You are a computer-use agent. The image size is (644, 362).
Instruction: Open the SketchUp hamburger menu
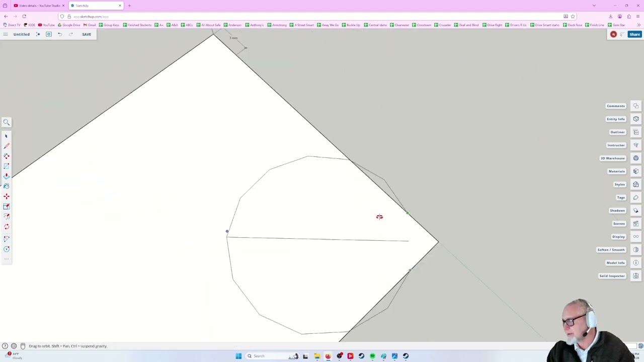(5, 34)
